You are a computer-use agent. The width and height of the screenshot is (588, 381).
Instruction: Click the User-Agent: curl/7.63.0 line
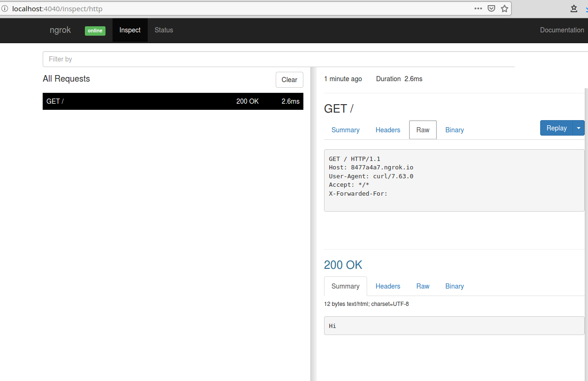pos(371,176)
